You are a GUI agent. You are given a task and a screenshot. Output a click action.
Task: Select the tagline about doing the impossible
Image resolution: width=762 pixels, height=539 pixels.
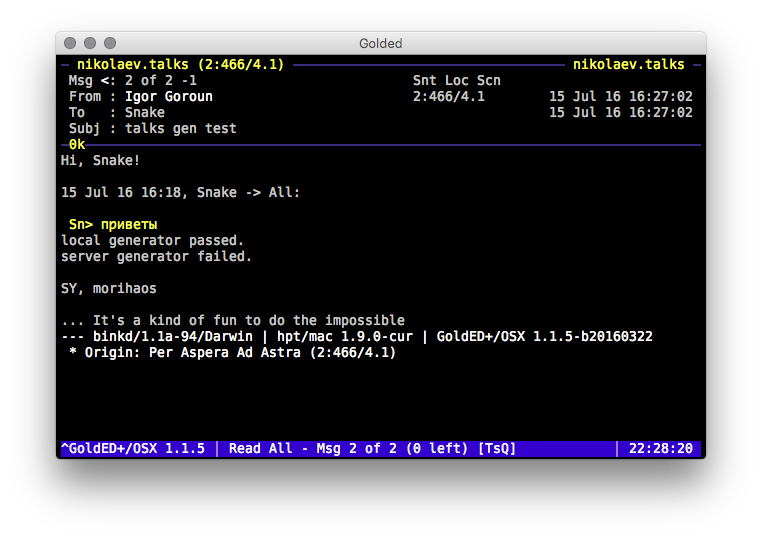coord(233,321)
